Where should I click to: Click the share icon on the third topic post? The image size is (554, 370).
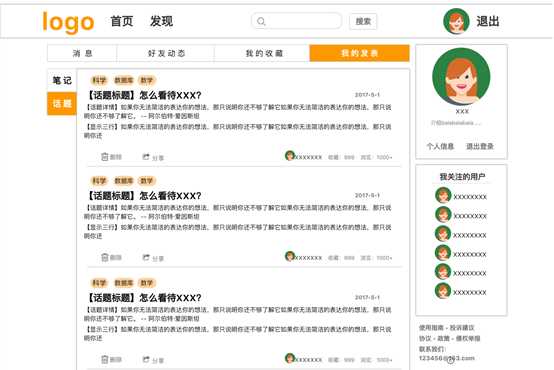(x=146, y=359)
